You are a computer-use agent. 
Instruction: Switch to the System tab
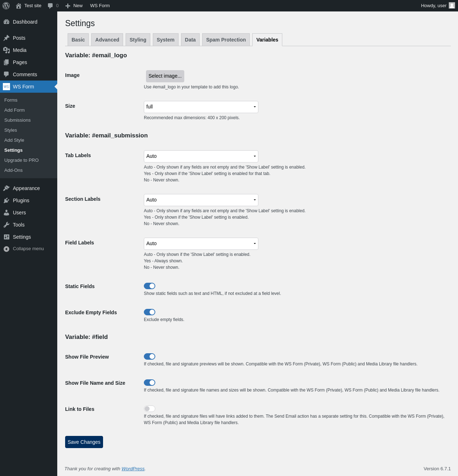(x=166, y=40)
